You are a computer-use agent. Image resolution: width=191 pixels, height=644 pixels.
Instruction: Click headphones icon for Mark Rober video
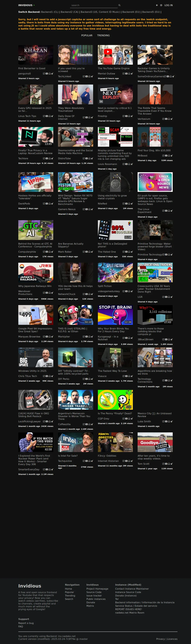click(x=89, y=252)
